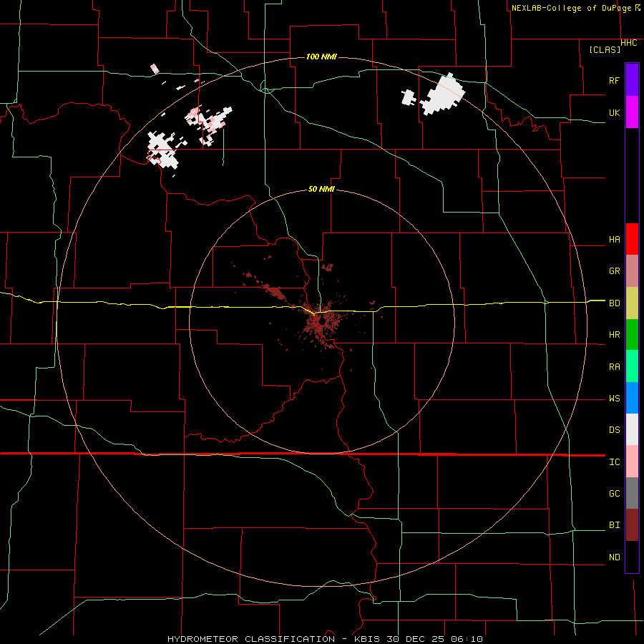Click the 50 NMI range ring label
The image size is (644, 644).
321,189
